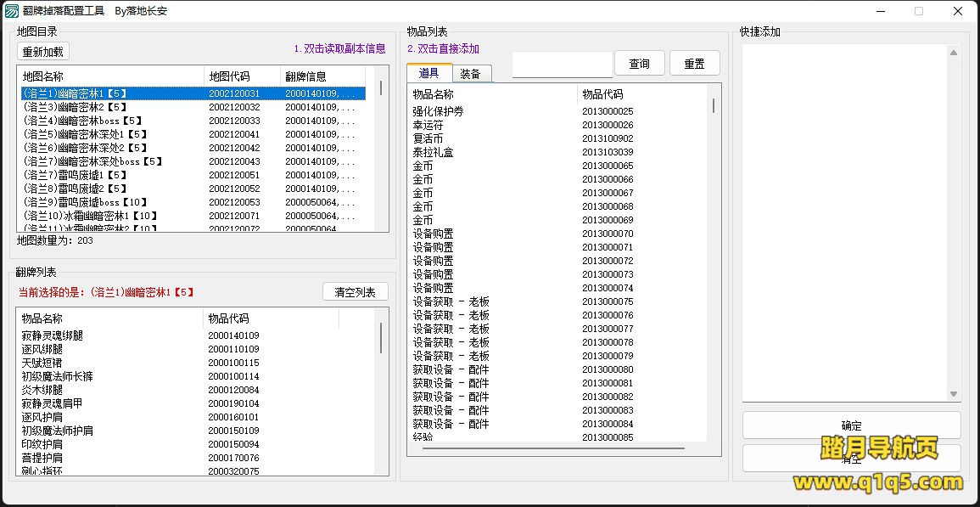Screen dimensions: 980x507
Task: Select the 道具 tab
Action: (428, 74)
